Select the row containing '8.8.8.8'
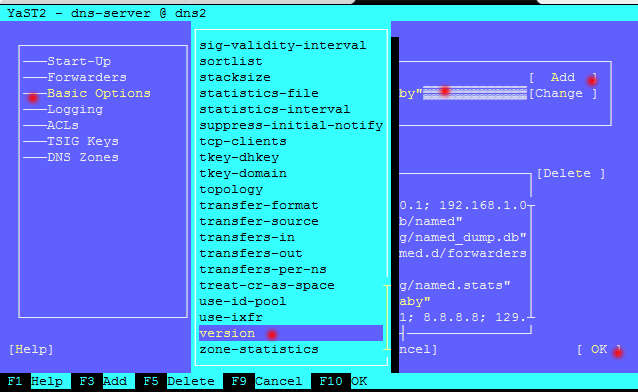Image resolution: width=638 pixels, height=392 pixels. pos(463,318)
